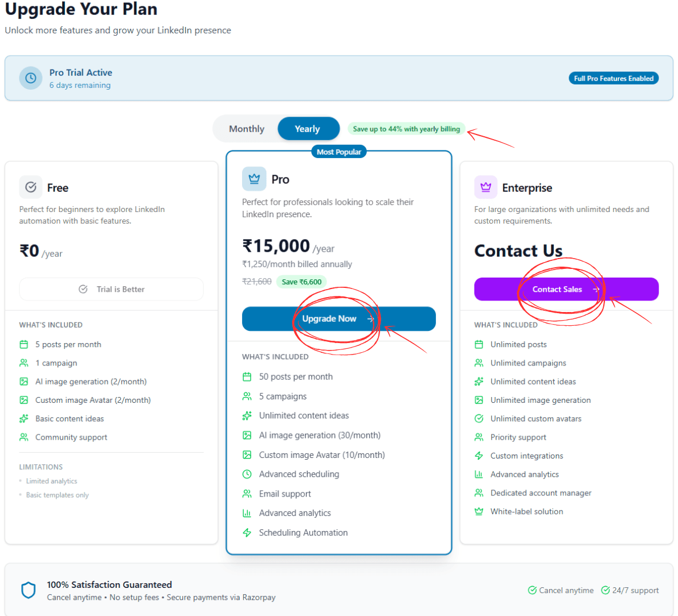Click the lightning icon next to Scheduling Automation
Viewport: 678px width, 616px height.
(247, 532)
